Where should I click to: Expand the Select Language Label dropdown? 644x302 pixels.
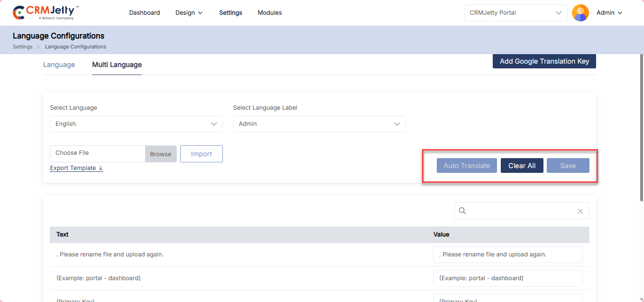pyautogui.click(x=319, y=124)
